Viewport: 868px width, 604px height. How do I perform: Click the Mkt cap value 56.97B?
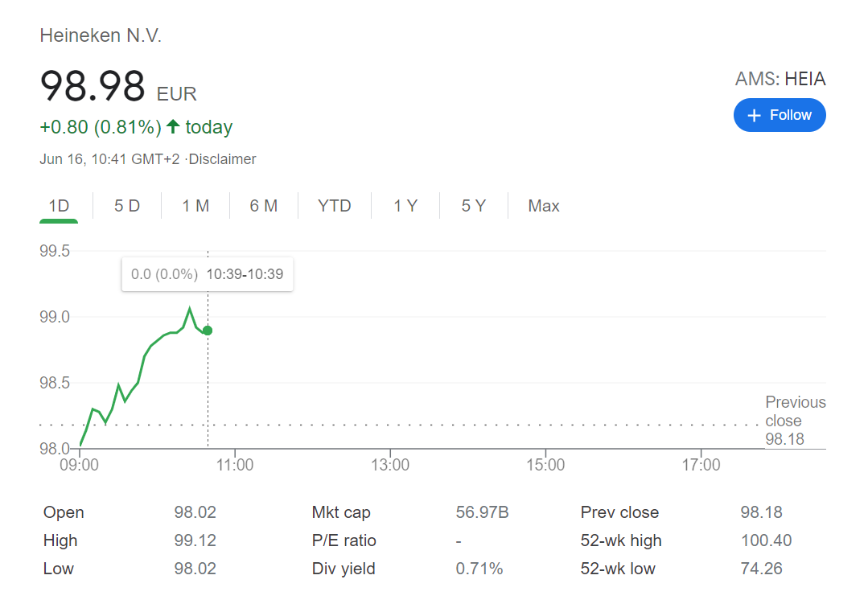pyautogui.click(x=482, y=512)
